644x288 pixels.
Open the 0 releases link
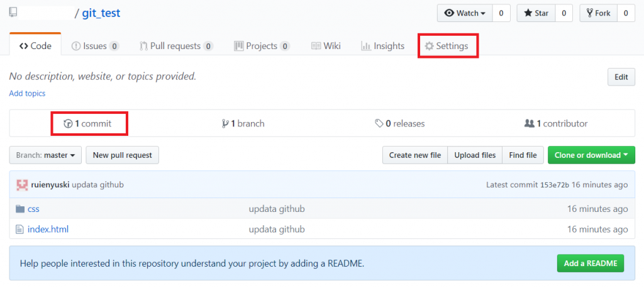[399, 123]
